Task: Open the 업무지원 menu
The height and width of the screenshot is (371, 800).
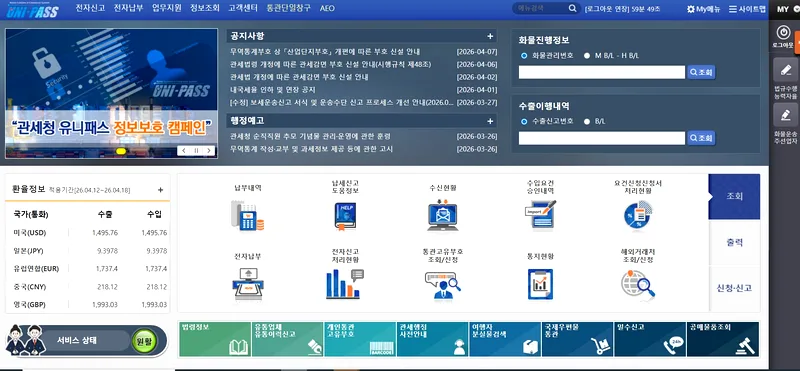Action: pyautogui.click(x=167, y=8)
